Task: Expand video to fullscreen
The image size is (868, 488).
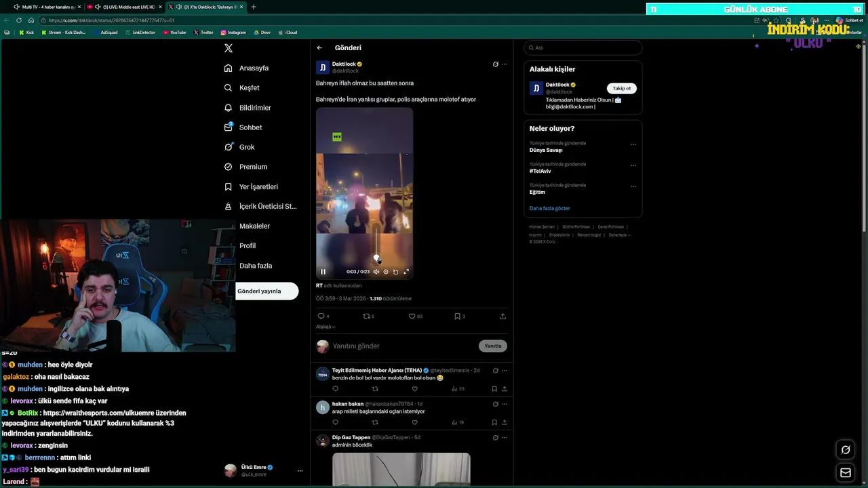Action: click(x=406, y=272)
